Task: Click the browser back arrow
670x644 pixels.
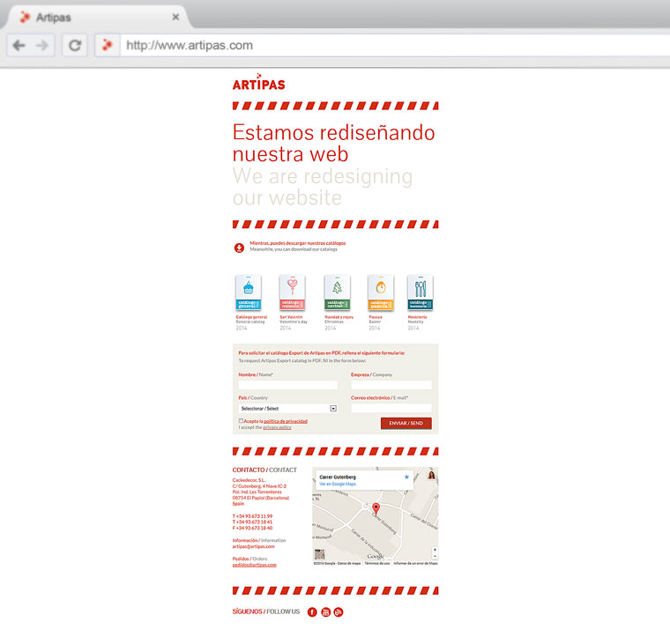Action: point(19,45)
